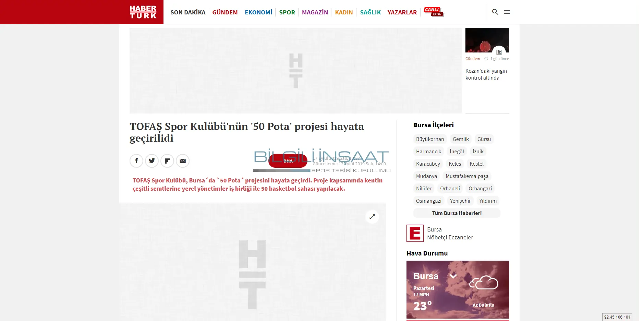Click the Bilgili İnşaat overlay ad
The height and width of the screenshot is (321, 644).
(x=322, y=161)
